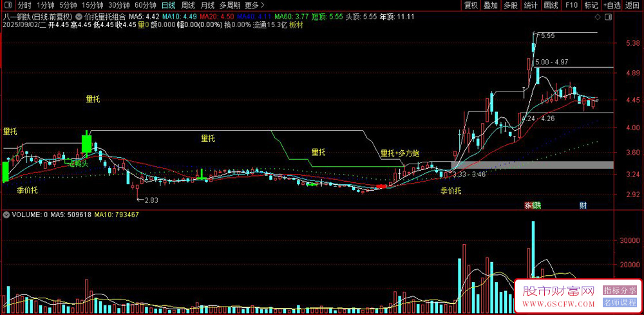
Task: Select the 30分钟 period tab
Action: pyautogui.click(x=119, y=5)
